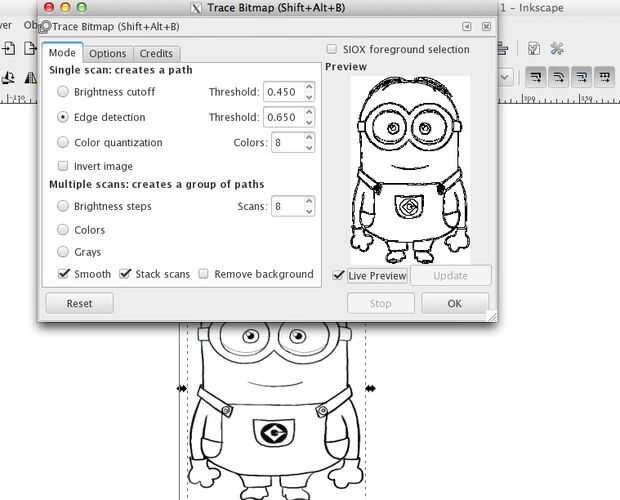Image resolution: width=620 pixels, height=500 pixels.
Task: Click the minion image on Inkscape canvas
Action: click(276, 411)
